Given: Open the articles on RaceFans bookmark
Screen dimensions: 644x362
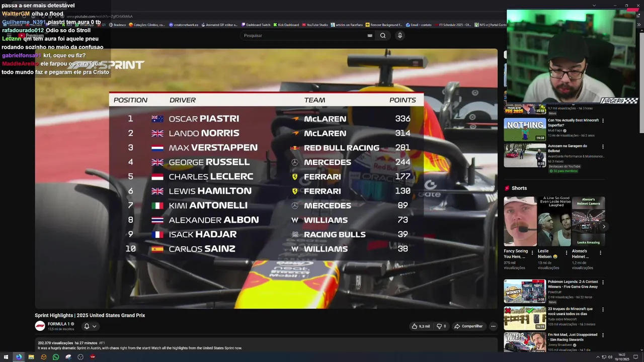Looking at the screenshot, I should point(347,25).
